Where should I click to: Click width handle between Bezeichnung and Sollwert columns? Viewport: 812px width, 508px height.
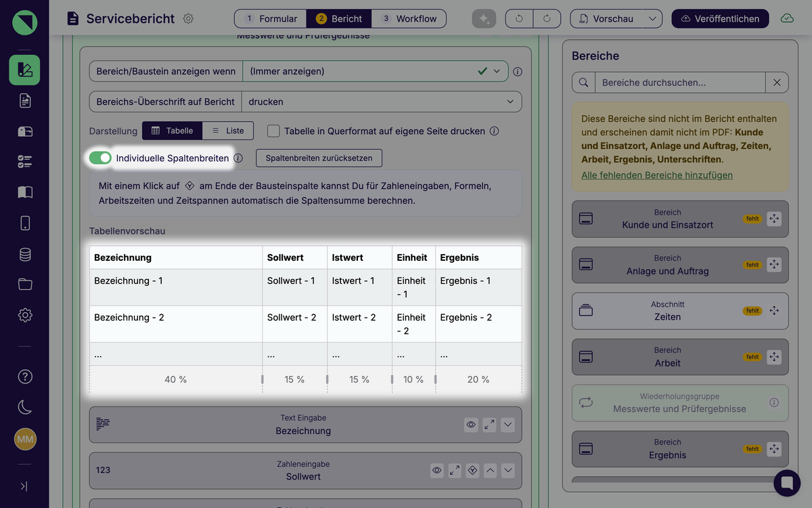(263, 379)
